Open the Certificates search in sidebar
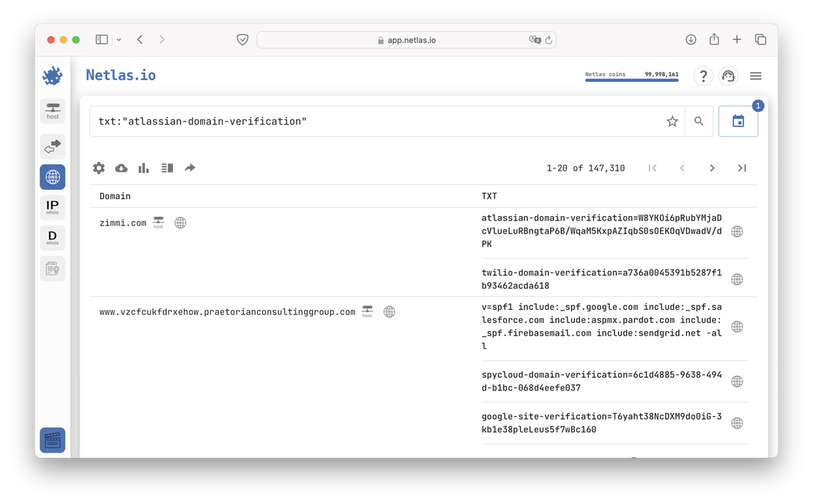Viewport: 813px width, 504px height. (x=52, y=268)
